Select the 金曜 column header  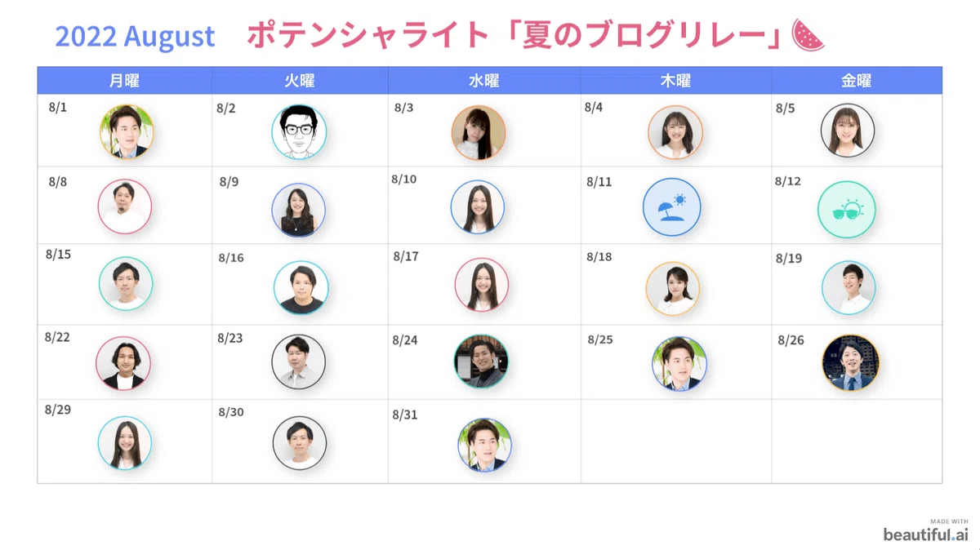857,81
